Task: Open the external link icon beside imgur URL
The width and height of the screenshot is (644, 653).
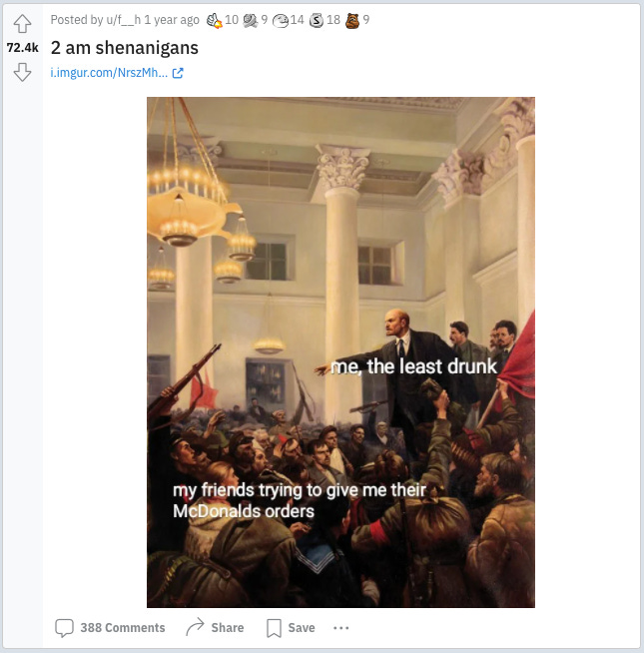Action: [178, 73]
